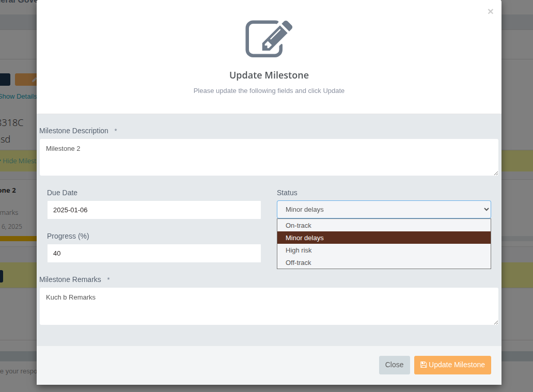
Task: Click the Show Details link
Action: [18, 97]
